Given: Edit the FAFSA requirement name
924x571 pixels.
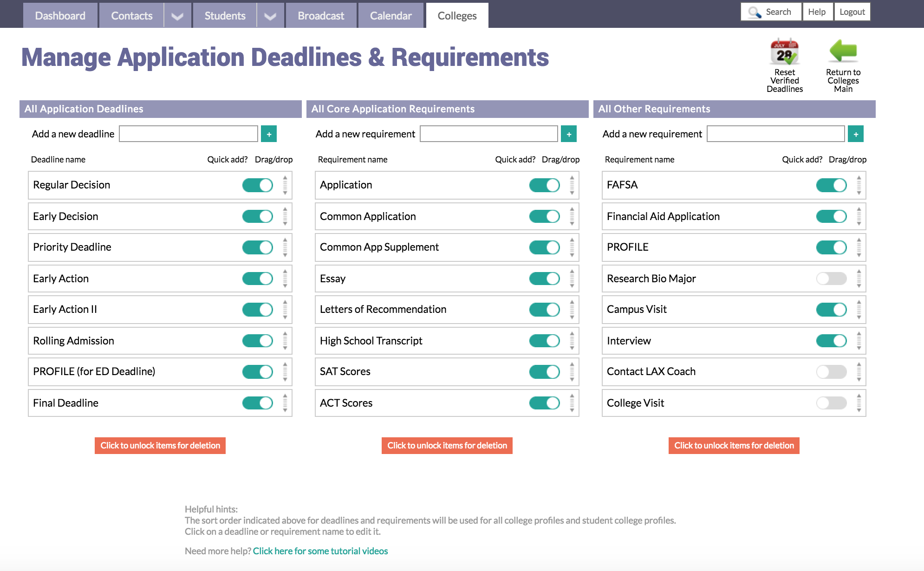Looking at the screenshot, I should coord(622,185).
